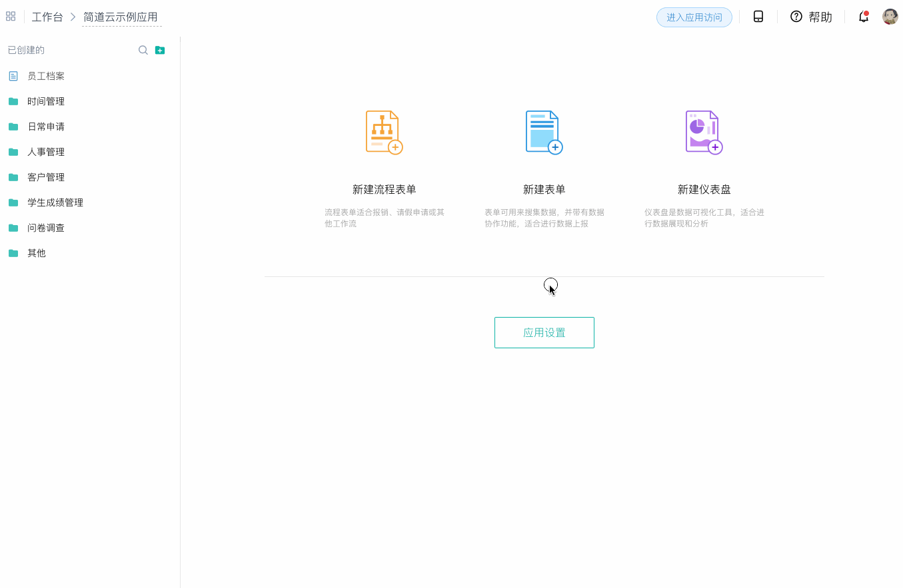
Task: Click the mobile preview icon
Action: pyautogui.click(x=758, y=17)
